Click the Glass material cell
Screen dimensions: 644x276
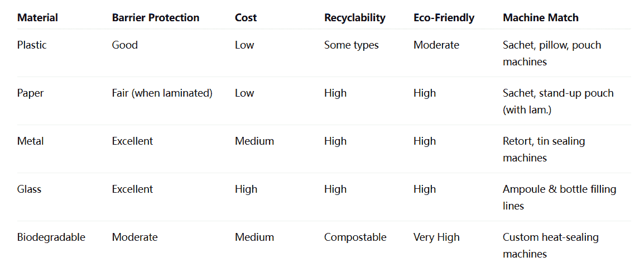click(29, 189)
